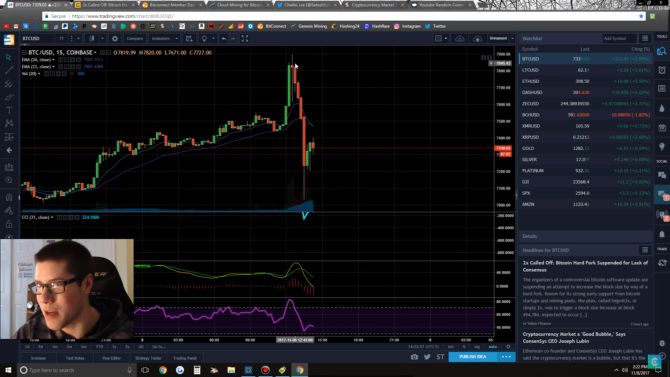This screenshot has width=670, height=377.
Task: Toggle fullscreen mode for the chart
Action: click(245, 38)
